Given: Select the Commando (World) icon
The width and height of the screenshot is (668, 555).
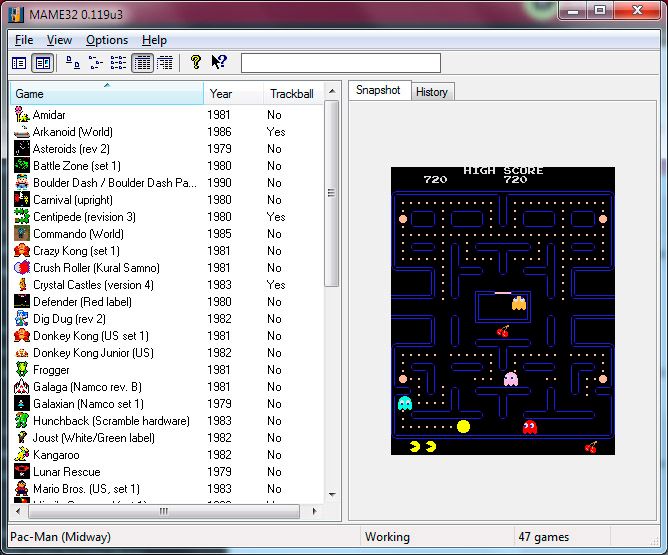Looking at the screenshot, I should tap(22, 234).
